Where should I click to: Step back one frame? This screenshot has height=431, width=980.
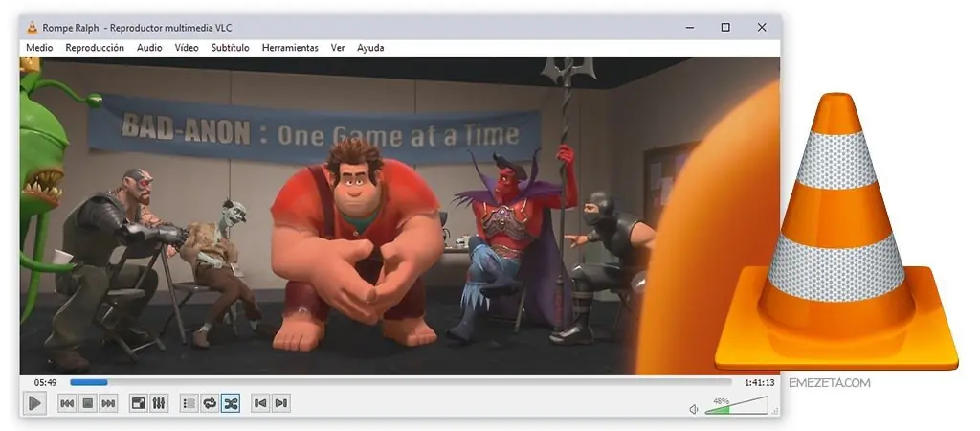[260, 403]
